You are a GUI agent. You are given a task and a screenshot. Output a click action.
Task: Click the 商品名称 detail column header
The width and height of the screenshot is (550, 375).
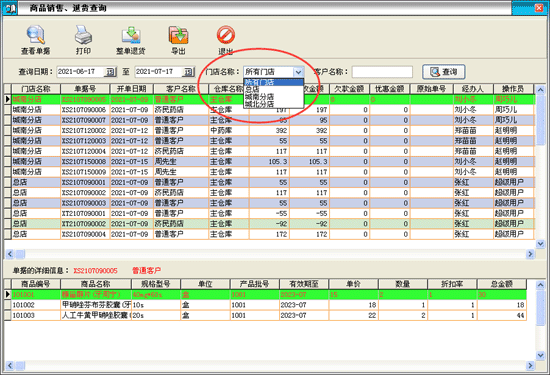95,284
